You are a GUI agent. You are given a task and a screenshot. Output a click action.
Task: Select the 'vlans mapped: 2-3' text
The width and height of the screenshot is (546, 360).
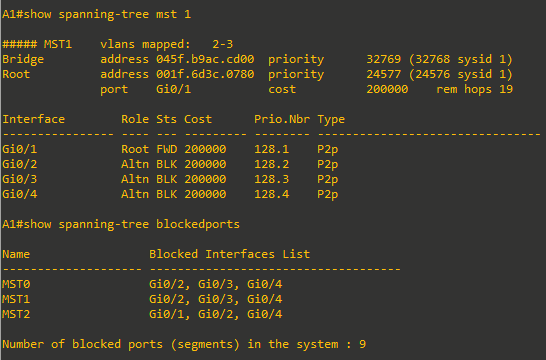pyautogui.click(x=166, y=44)
